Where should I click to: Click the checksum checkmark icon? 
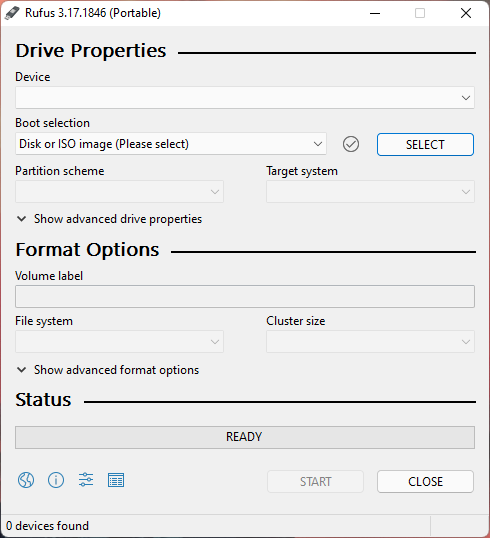coord(351,144)
